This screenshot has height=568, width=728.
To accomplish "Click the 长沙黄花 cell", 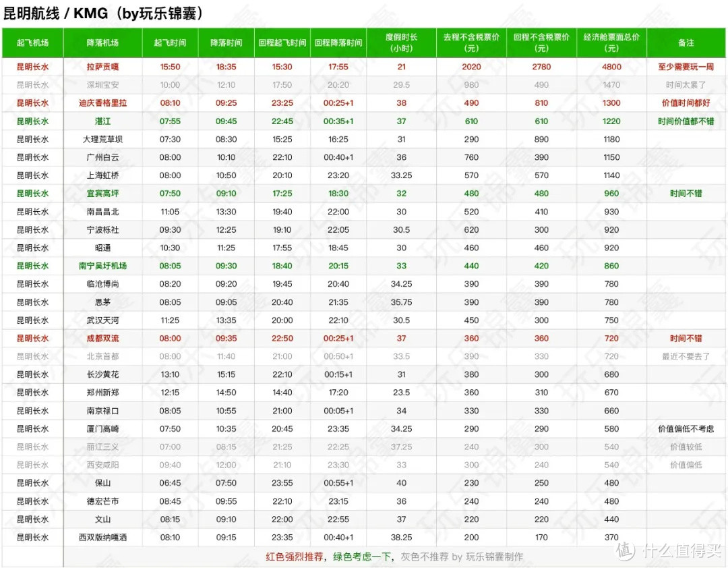I will tap(102, 374).
